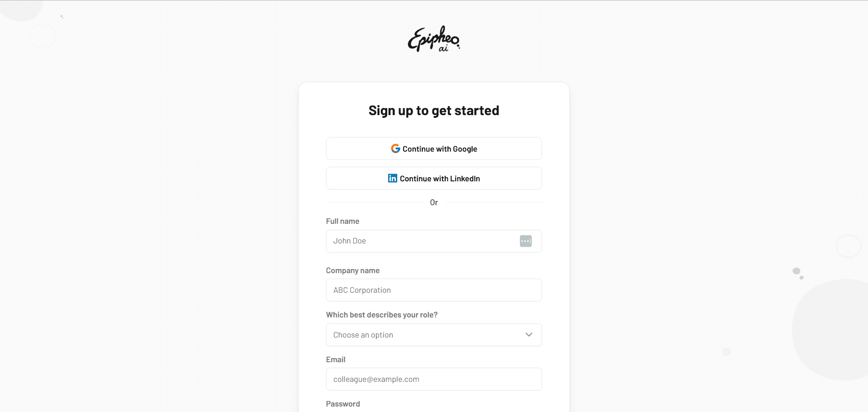Click the 'Password' field label
Screen dimensions: 868x412
(343, 404)
